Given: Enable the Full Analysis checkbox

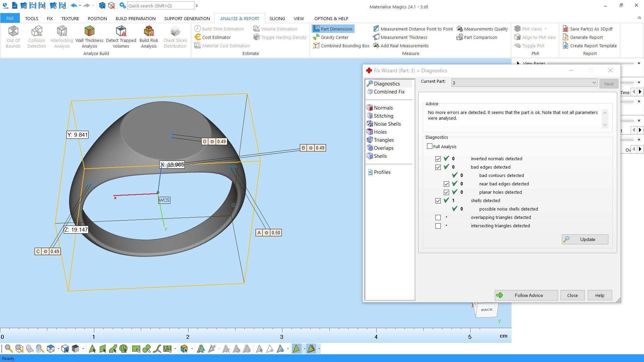Looking at the screenshot, I should (430, 146).
